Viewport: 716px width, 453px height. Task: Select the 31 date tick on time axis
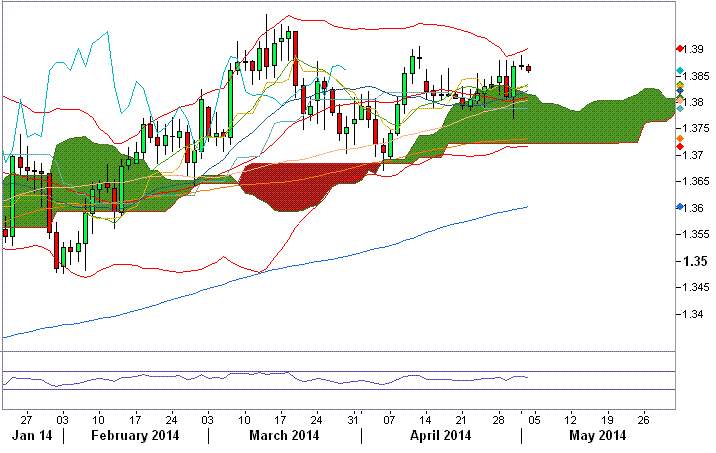352,418
